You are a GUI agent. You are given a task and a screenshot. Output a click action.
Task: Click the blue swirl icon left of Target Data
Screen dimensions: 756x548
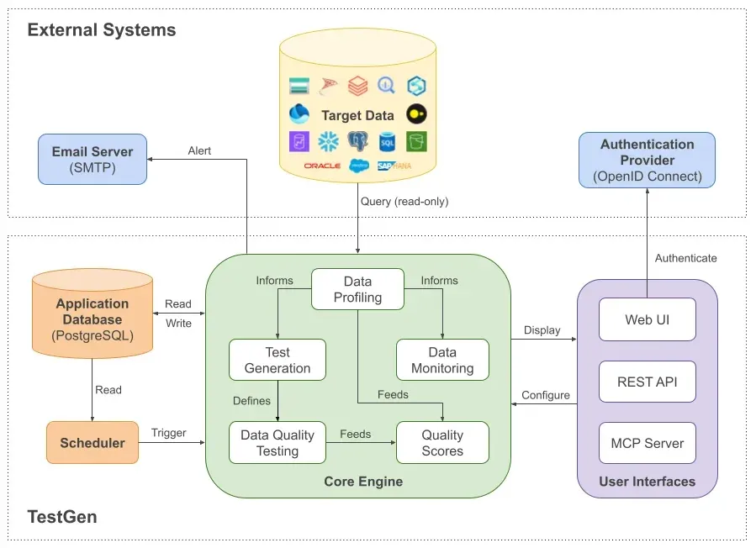tap(299, 114)
